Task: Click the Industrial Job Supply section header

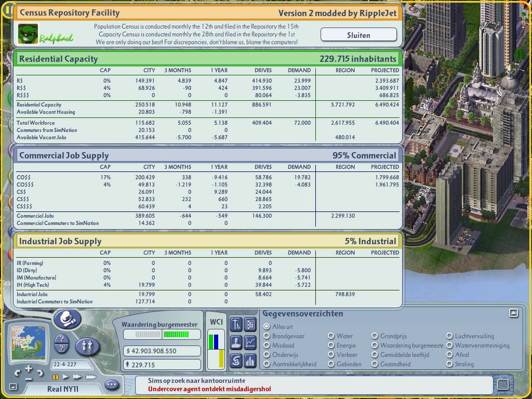Action: pos(208,241)
